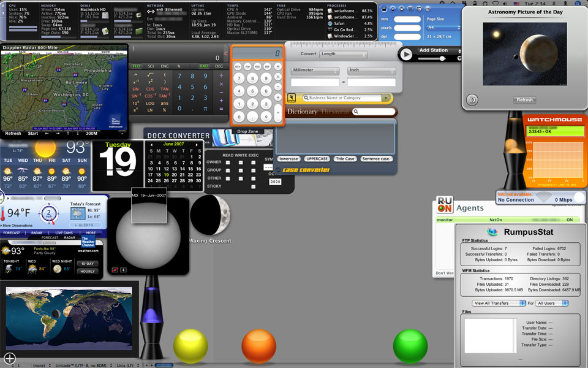588x368 pixels.
Task: Open the MORE tab in weather widget
Action: tap(91, 233)
